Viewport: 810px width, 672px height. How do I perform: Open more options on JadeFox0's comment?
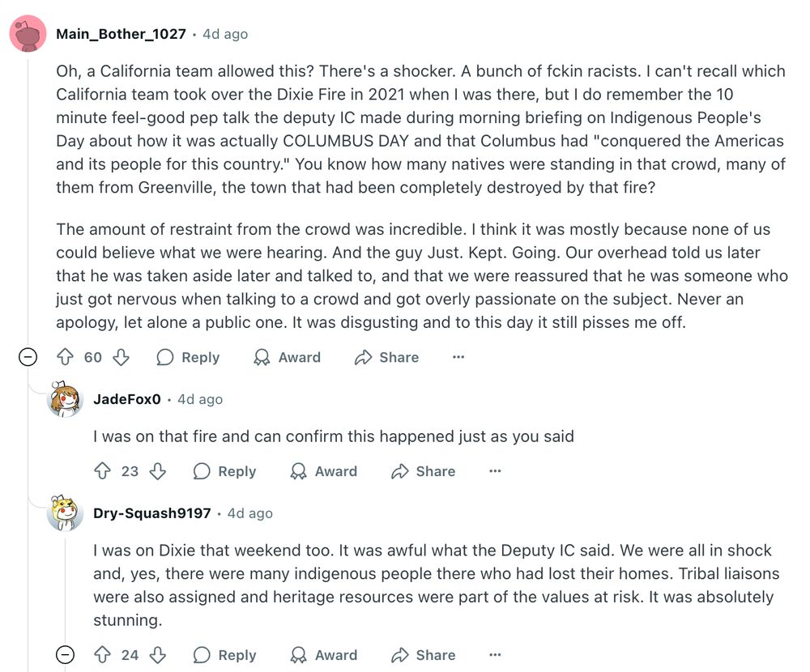pos(495,471)
